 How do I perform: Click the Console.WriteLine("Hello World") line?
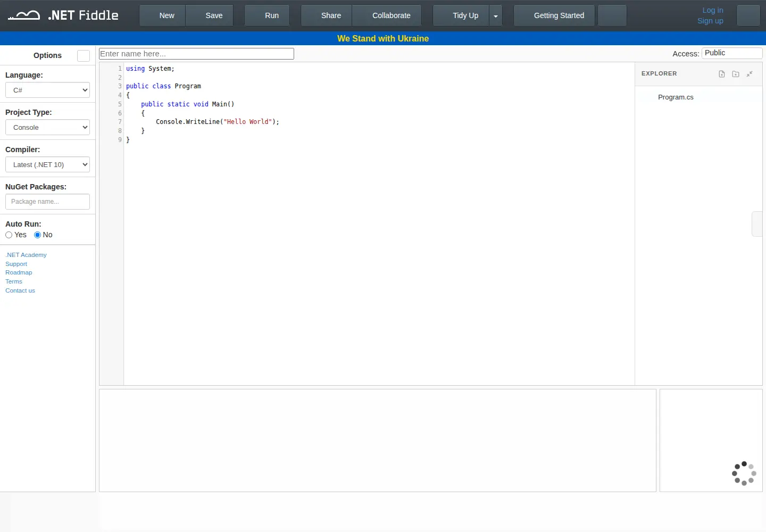tap(218, 122)
